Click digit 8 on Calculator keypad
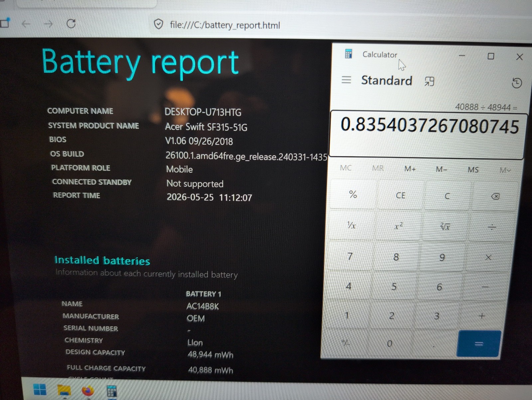532x400 pixels. 396,257
